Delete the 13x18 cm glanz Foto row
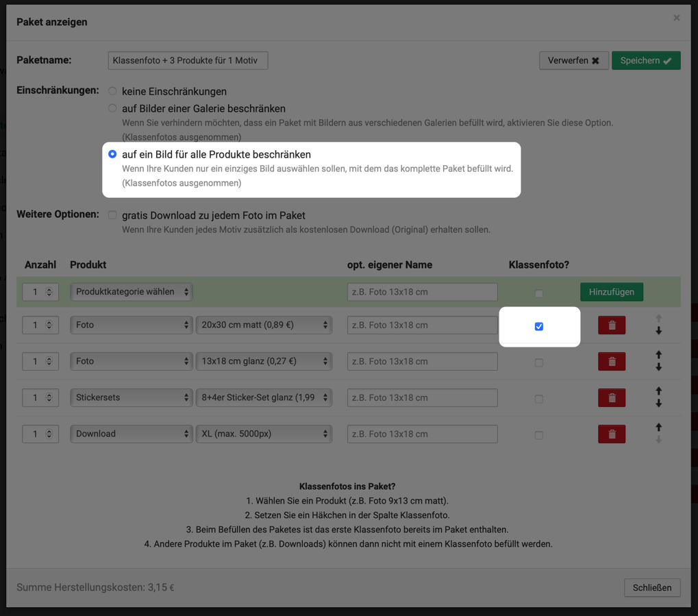Viewport: 698px width, 616px height. pyautogui.click(x=611, y=362)
